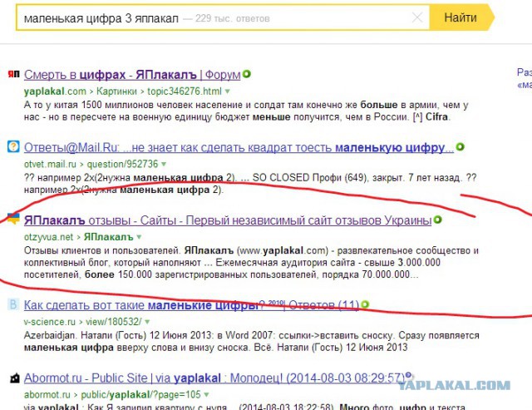Open 'Abormot.ru - Public Site' result

pos(214,378)
